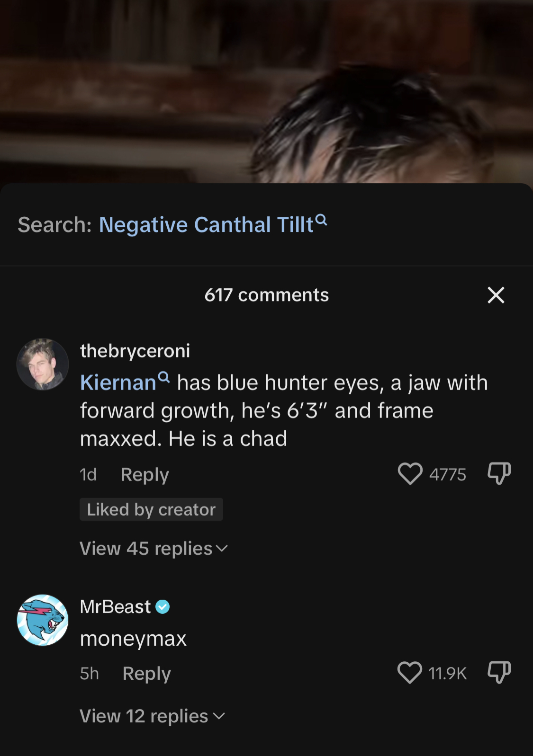Open Negative Canthal Tillt search link
This screenshot has height=756, width=533.
coord(206,224)
